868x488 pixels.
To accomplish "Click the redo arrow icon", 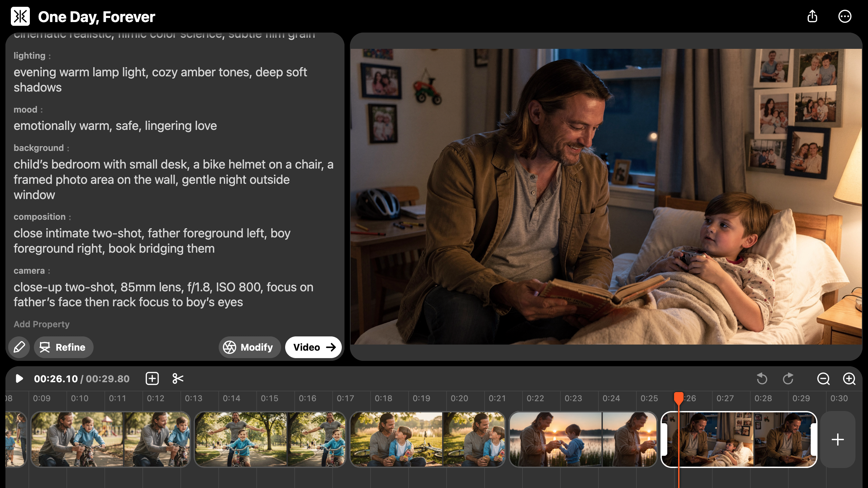I will click(x=788, y=378).
